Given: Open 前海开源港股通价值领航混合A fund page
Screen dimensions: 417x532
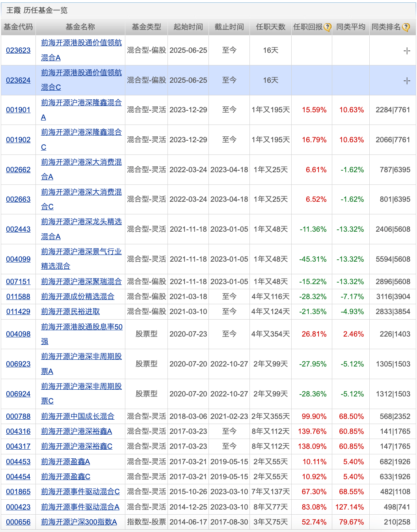Looking at the screenshot, I should tap(81, 50).
